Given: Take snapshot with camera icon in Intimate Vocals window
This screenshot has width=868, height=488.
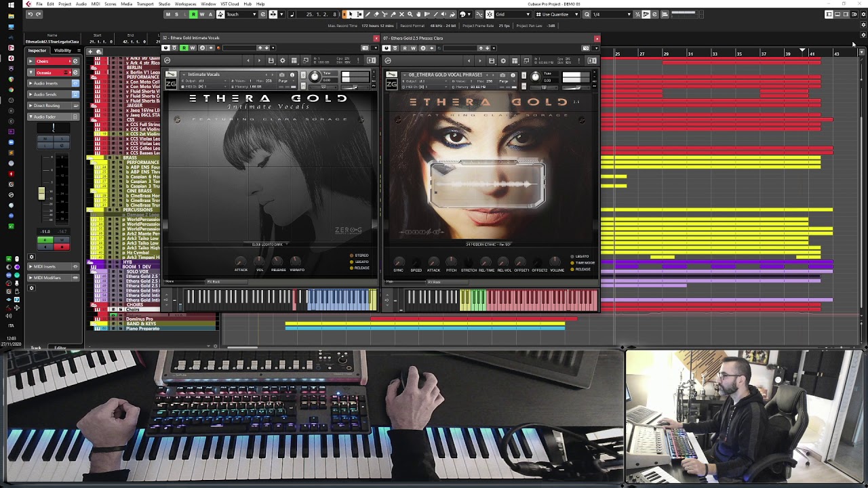Looking at the screenshot, I should [x=281, y=75].
